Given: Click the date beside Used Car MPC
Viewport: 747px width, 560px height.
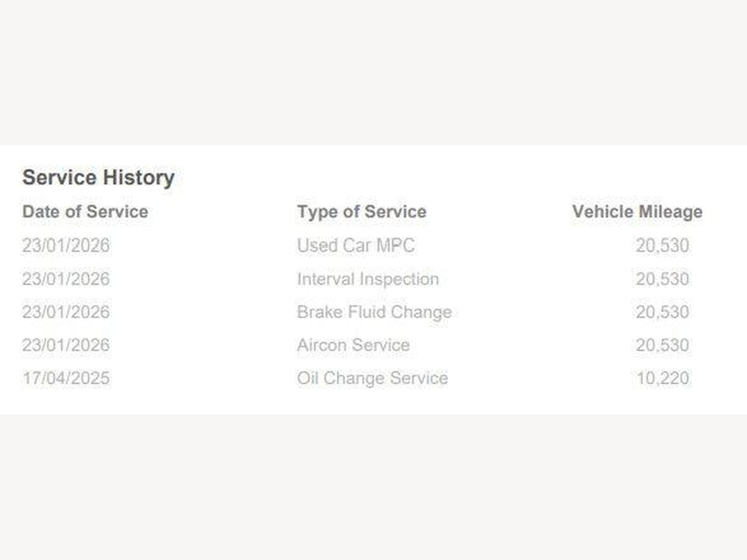Looking at the screenshot, I should click(66, 245).
